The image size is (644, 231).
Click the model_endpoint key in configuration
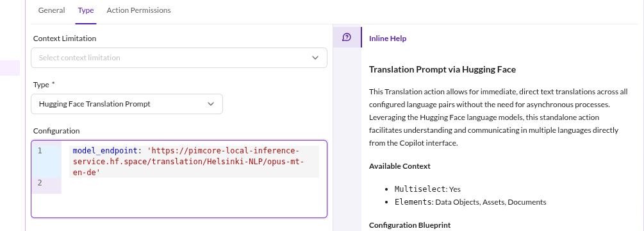pyautogui.click(x=106, y=151)
